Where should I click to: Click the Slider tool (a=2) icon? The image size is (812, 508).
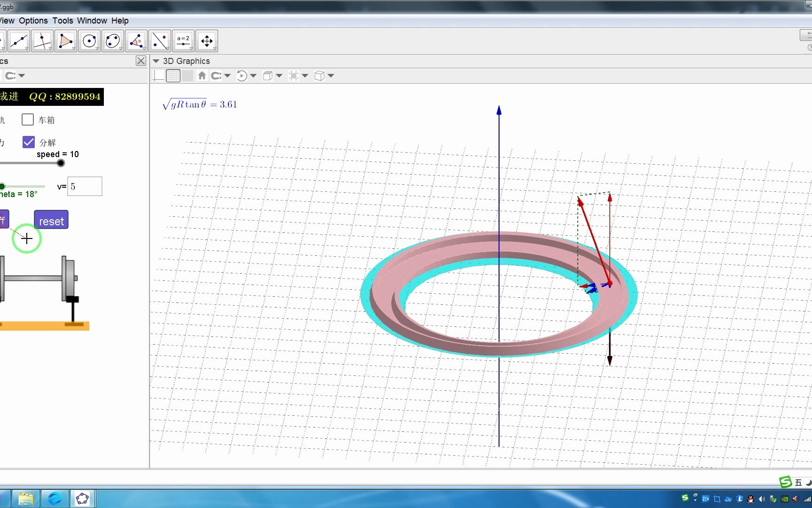[x=183, y=40]
